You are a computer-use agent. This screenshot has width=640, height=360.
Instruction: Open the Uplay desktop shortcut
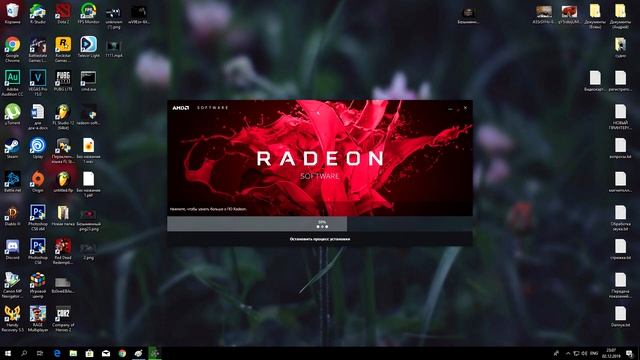[x=38, y=148]
